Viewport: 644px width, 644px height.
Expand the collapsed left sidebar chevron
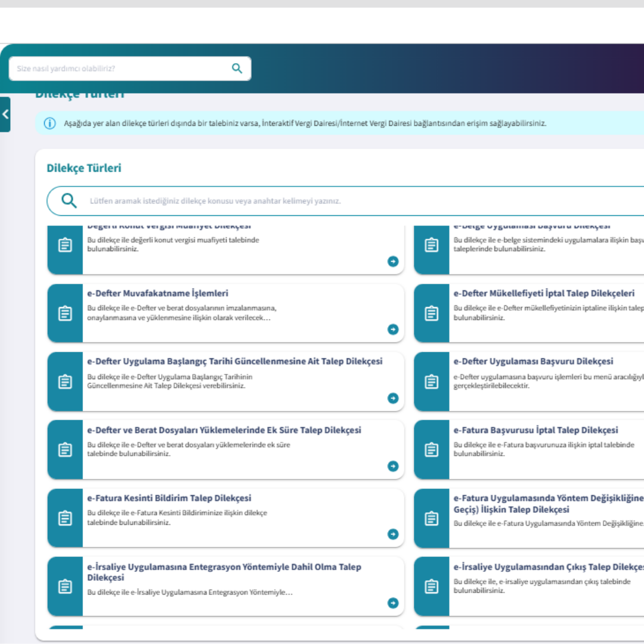(x=5, y=114)
